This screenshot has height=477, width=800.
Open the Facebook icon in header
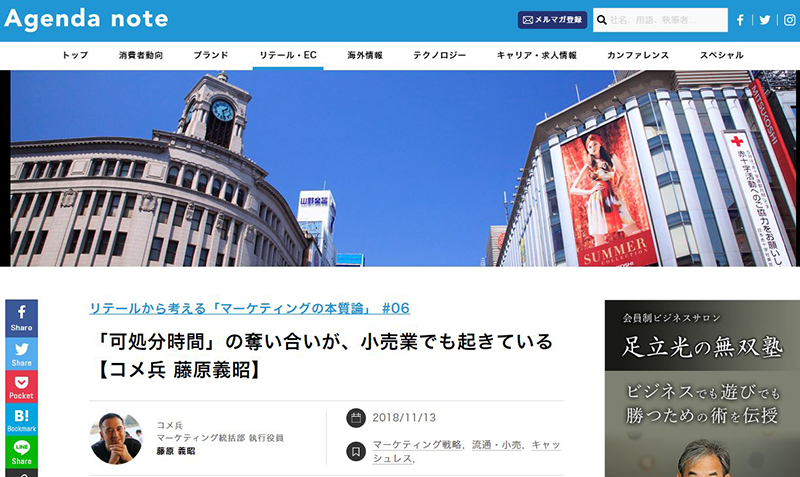[x=740, y=20]
